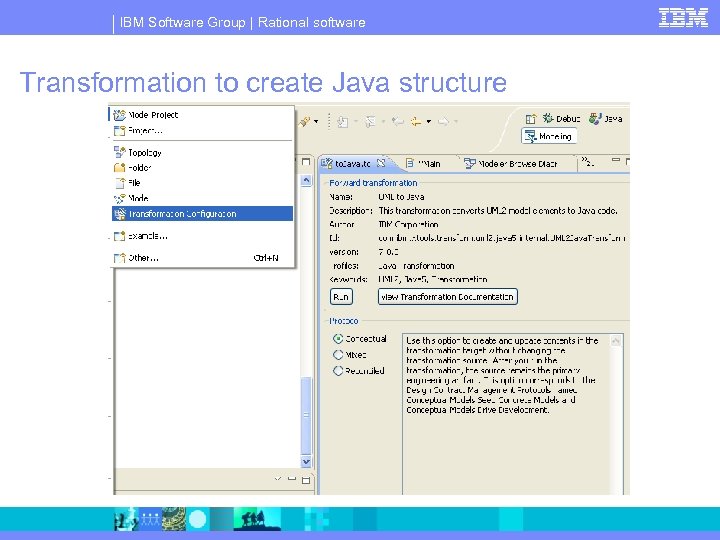Select the Conceptual protocol radio button
The width and height of the screenshot is (720, 540).
338,339
